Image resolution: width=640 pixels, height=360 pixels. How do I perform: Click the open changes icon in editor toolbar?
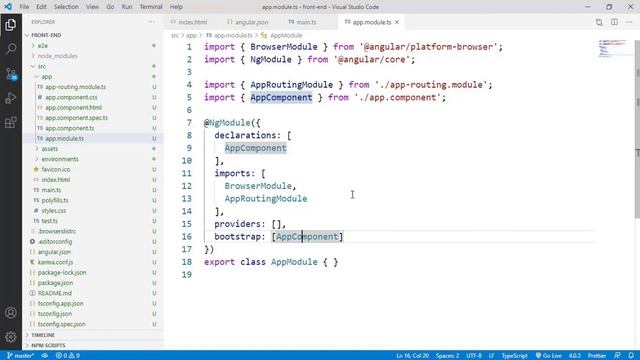click(x=599, y=22)
